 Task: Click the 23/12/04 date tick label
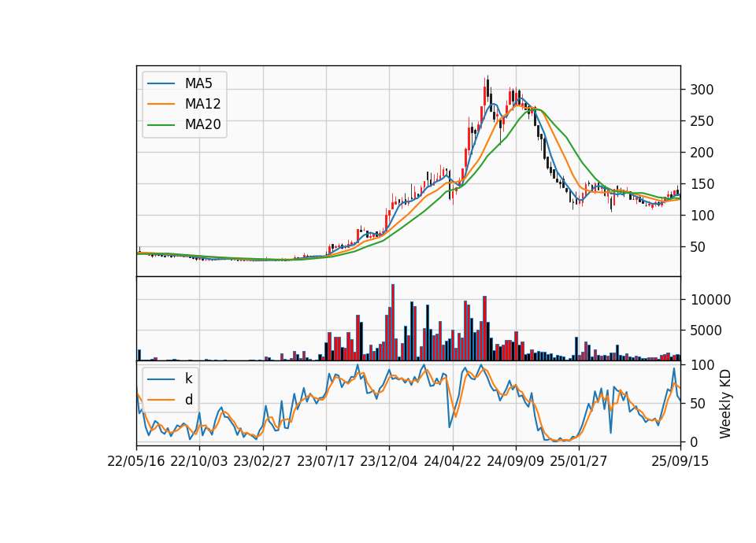point(389,461)
